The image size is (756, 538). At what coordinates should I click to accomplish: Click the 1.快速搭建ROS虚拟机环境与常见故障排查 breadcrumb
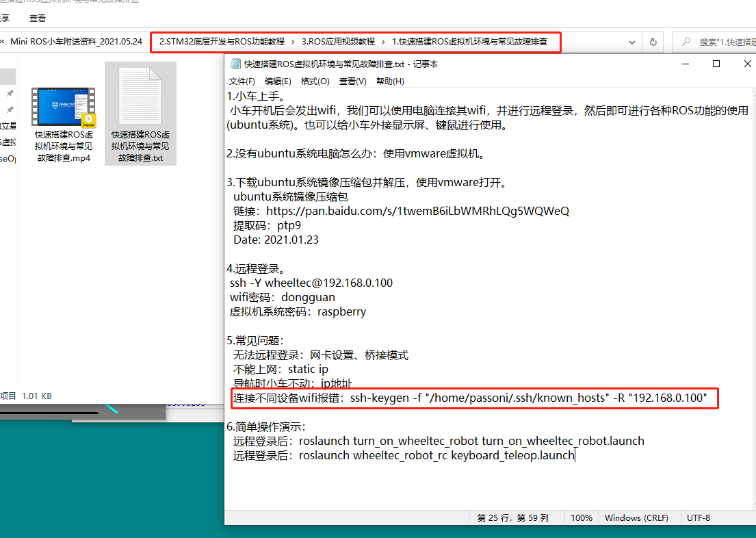[469, 42]
